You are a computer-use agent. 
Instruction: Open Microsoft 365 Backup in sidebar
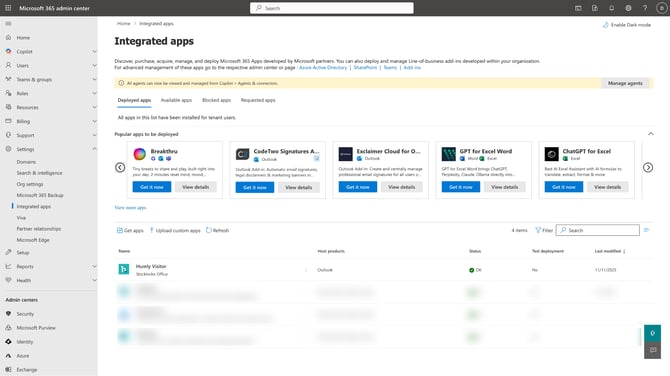point(40,195)
